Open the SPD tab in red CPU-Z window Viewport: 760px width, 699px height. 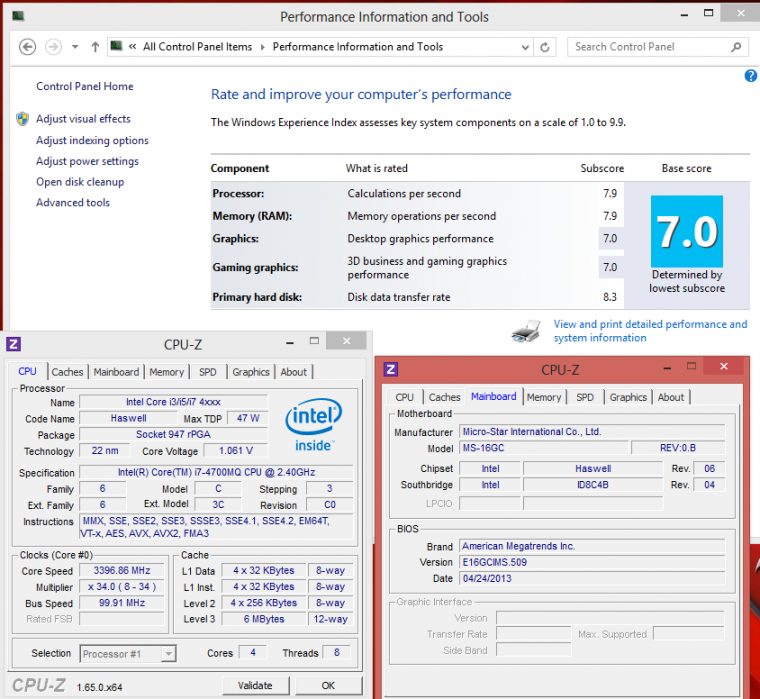(x=585, y=397)
